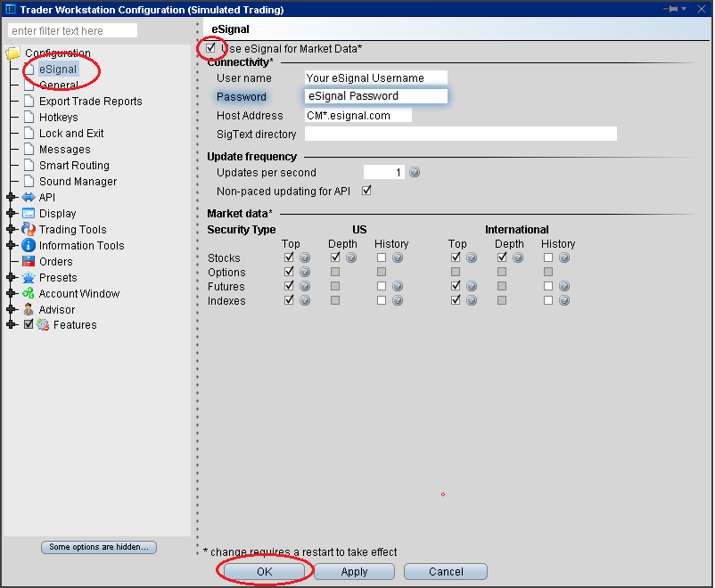Click the page icon beside Sound Manager
This screenshot has height=588, width=715.
(29, 181)
